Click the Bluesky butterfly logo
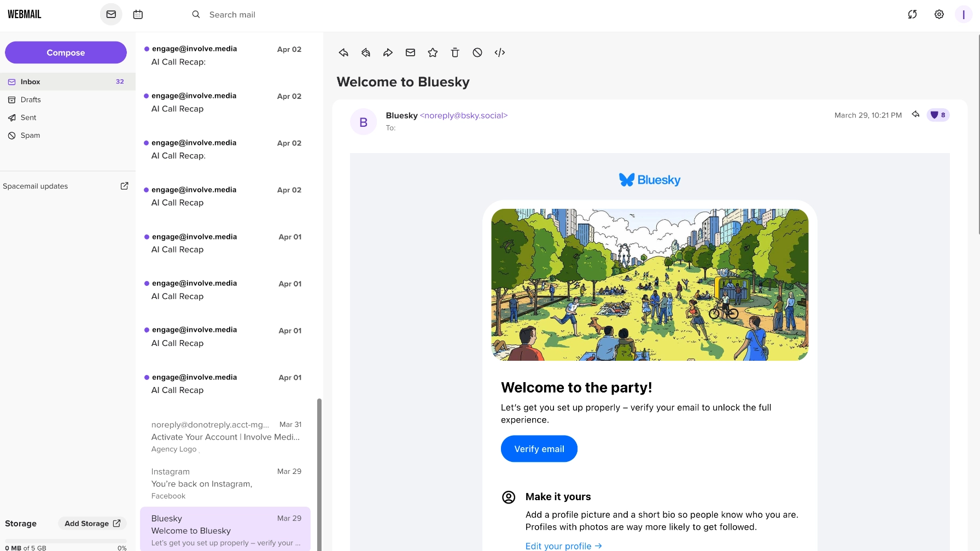980x551 pixels. [650, 180]
